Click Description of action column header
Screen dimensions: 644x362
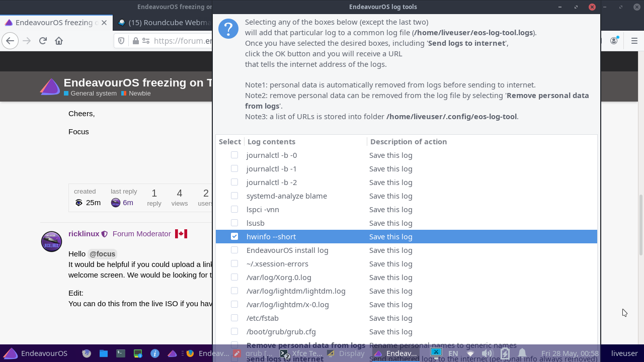[x=482, y=142]
